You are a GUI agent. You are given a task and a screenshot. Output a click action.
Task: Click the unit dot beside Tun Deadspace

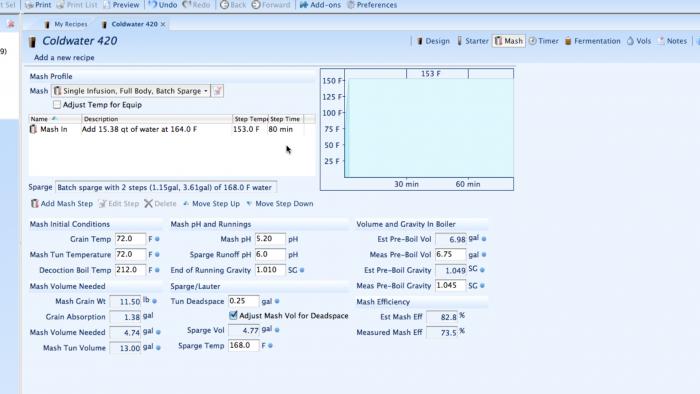click(x=277, y=302)
